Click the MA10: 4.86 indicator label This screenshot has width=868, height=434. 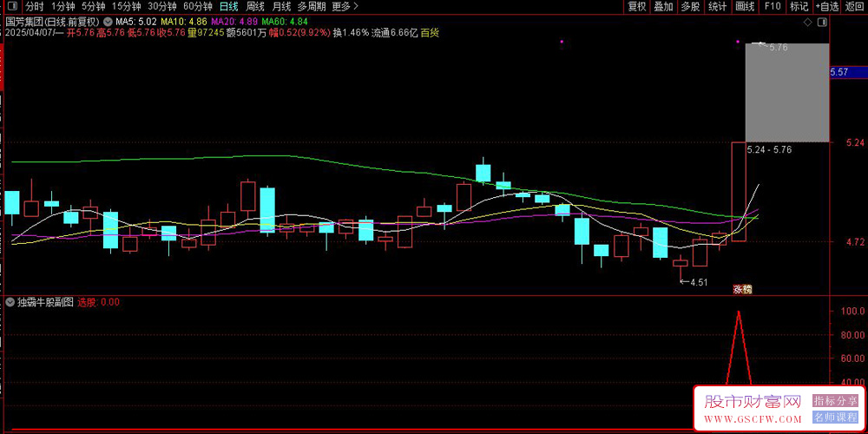(x=184, y=23)
